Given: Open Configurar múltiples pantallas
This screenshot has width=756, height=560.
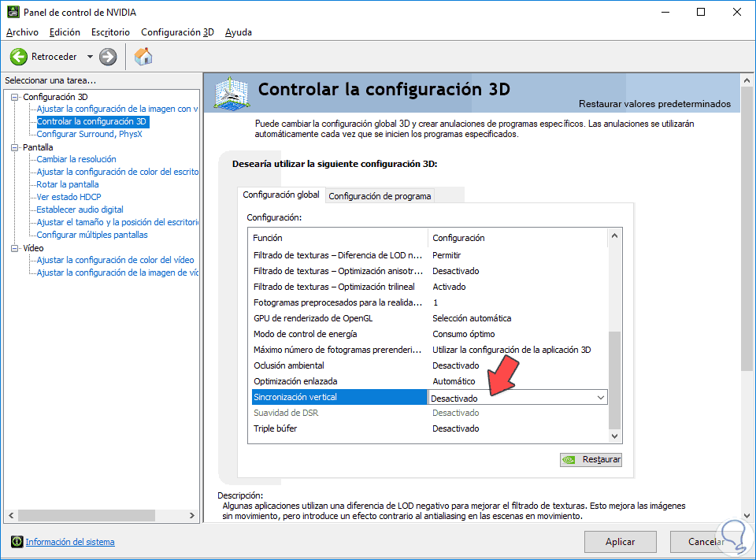Looking at the screenshot, I should coord(92,235).
